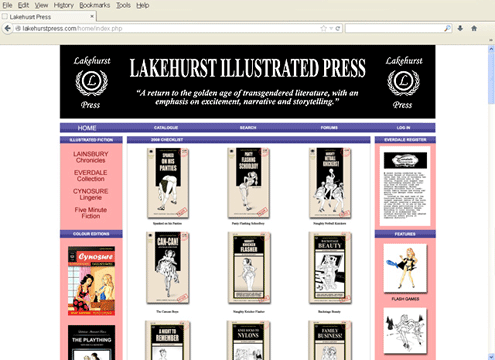
Task: Open the File menu
Action: pyautogui.click(x=7, y=5)
